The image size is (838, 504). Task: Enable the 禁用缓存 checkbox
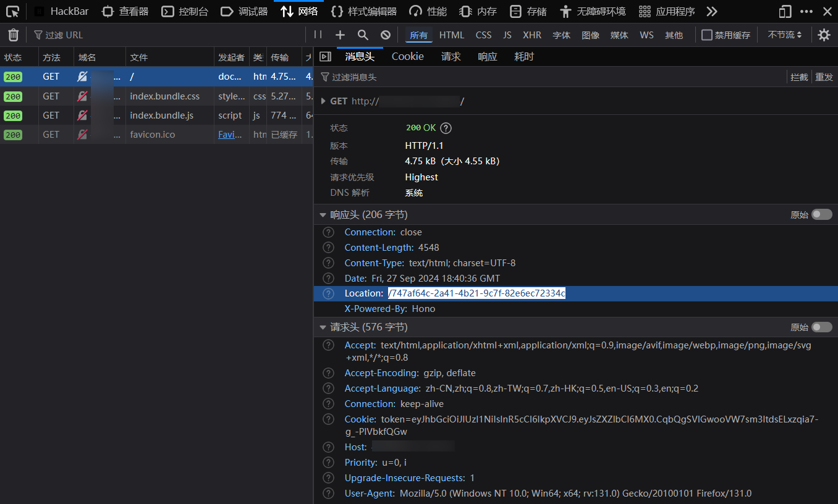point(707,35)
